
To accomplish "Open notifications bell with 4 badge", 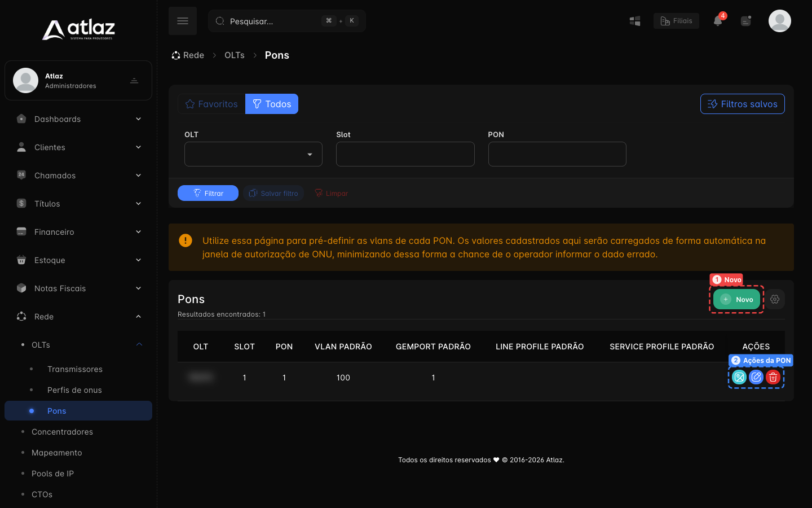I will click(718, 21).
